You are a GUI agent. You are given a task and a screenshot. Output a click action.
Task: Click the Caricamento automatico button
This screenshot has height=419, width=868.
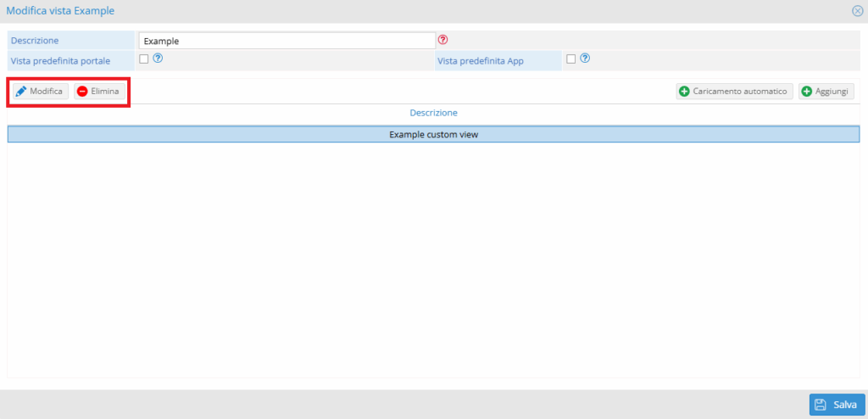(x=735, y=92)
